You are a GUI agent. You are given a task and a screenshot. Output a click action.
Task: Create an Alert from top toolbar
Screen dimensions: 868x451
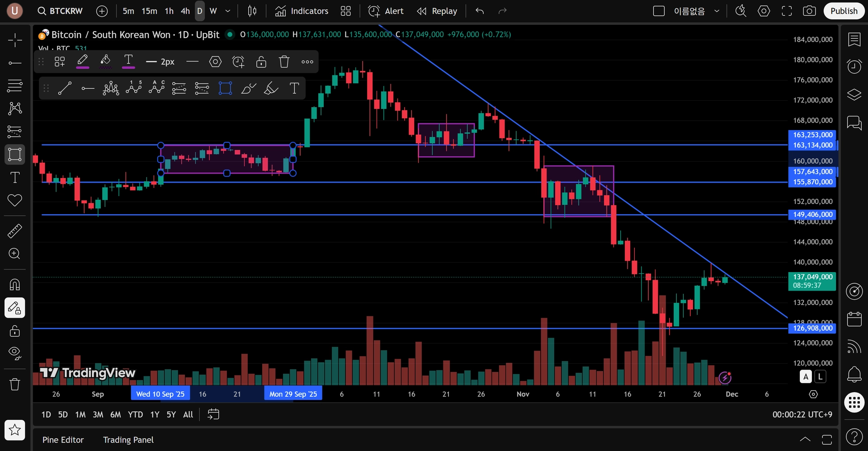tap(386, 11)
